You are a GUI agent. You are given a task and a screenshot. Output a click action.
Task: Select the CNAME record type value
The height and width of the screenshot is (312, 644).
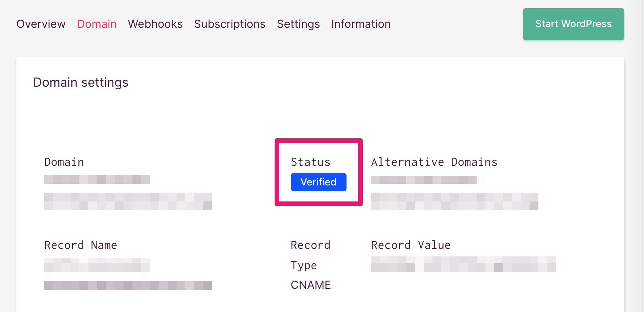[311, 285]
